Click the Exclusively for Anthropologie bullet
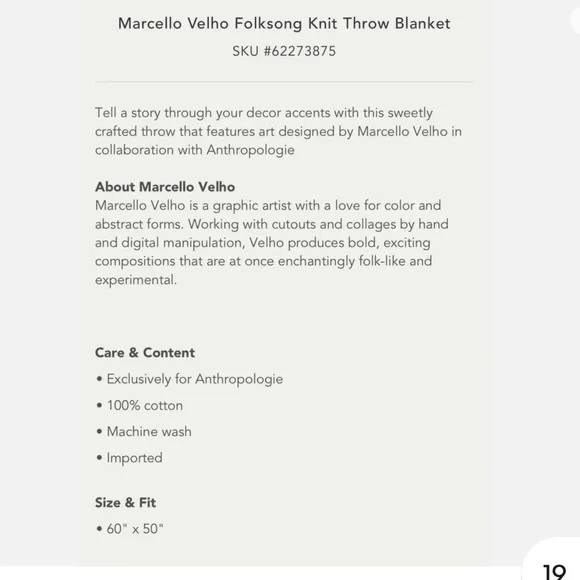 189,379
